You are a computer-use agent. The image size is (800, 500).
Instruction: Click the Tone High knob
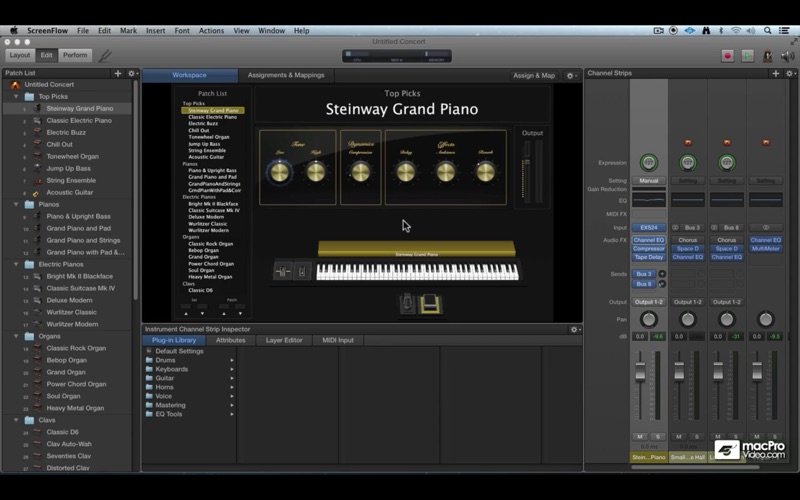[316, 172]
